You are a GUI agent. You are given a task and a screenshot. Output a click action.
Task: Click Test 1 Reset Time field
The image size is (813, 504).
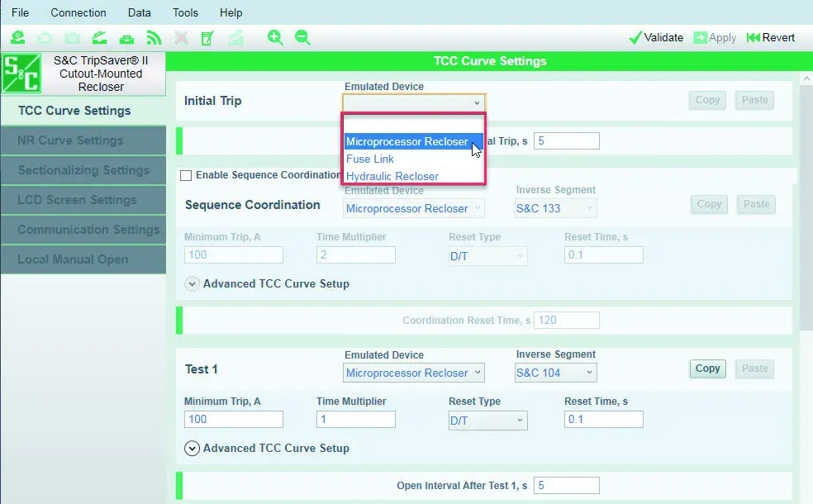603,419
